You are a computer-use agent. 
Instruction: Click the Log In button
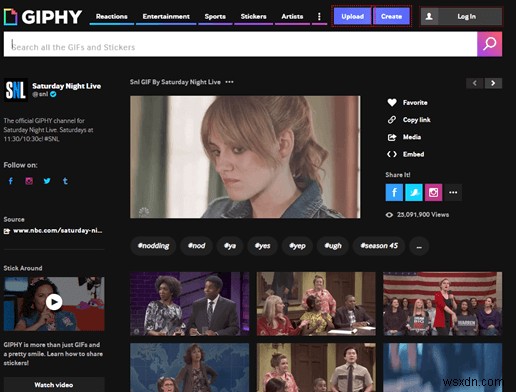click(x=466, y=16)
